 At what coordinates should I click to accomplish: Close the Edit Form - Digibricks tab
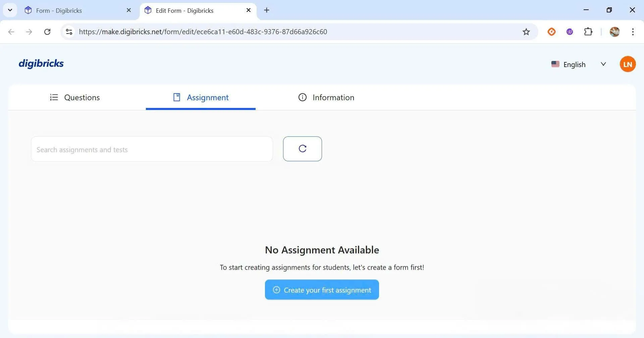click(x=249, y=10)
